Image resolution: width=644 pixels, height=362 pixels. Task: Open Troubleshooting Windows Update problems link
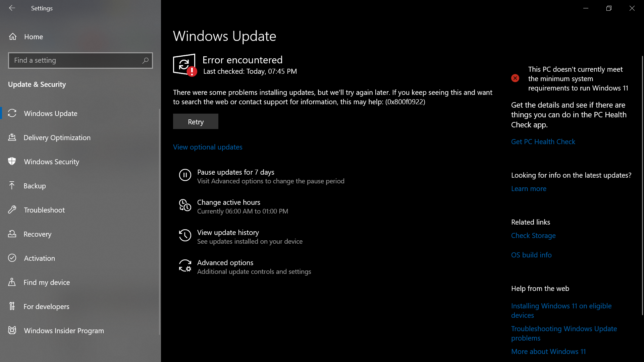(564, 333)
